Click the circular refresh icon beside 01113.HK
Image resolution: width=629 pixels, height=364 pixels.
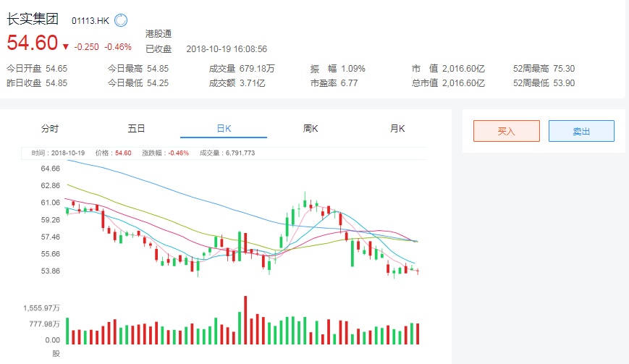[121, 20]
